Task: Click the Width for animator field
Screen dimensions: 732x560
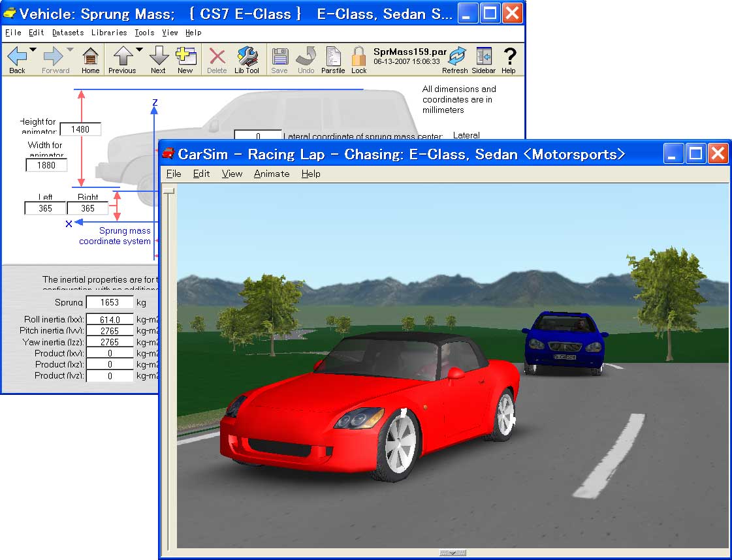Action: click(46, 165)
